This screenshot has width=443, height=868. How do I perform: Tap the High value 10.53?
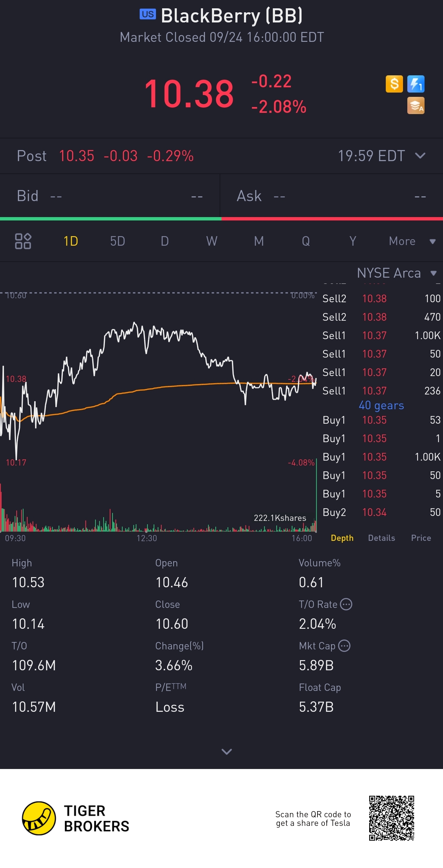coord(28,583)
